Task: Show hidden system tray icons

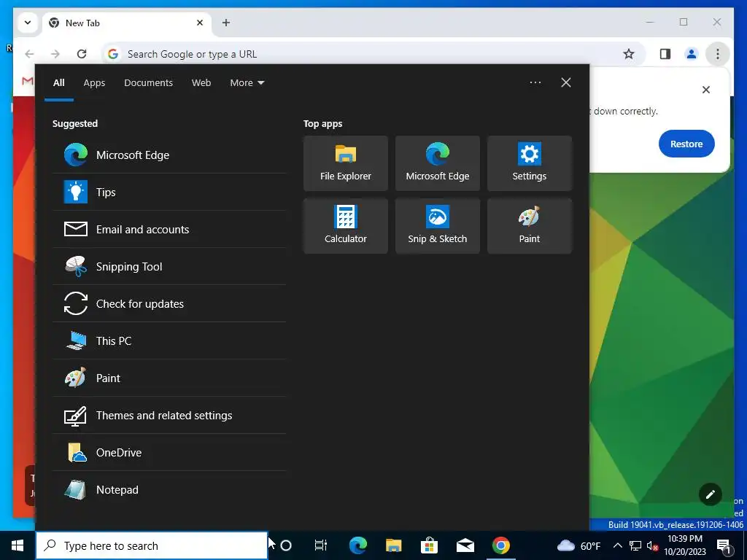Action: pos(617,545)
